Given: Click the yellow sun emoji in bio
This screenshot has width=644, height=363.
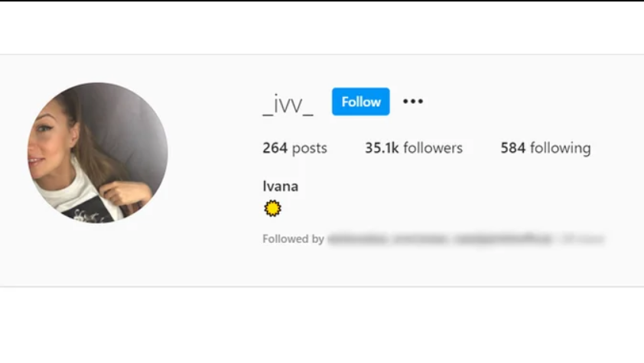Looking at the screenshot, I should (273, 209).
